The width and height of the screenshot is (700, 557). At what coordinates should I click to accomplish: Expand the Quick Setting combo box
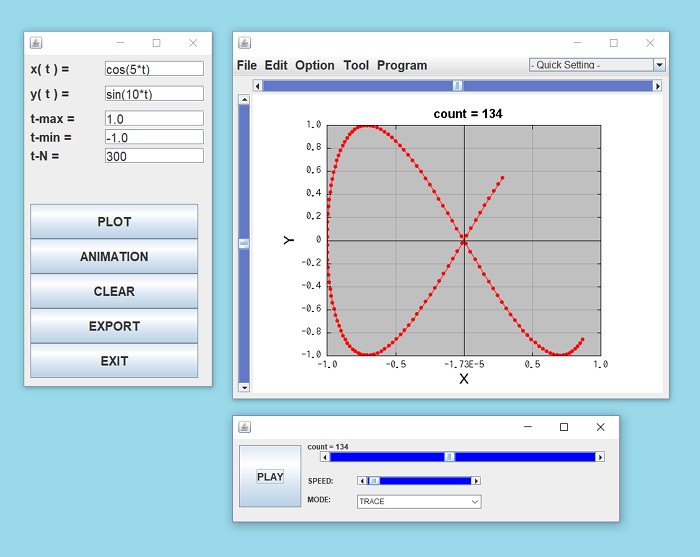point(597,65)
